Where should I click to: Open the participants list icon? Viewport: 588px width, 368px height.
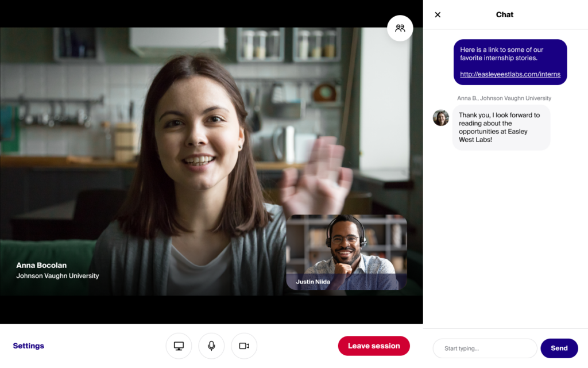tap(400, 28)
